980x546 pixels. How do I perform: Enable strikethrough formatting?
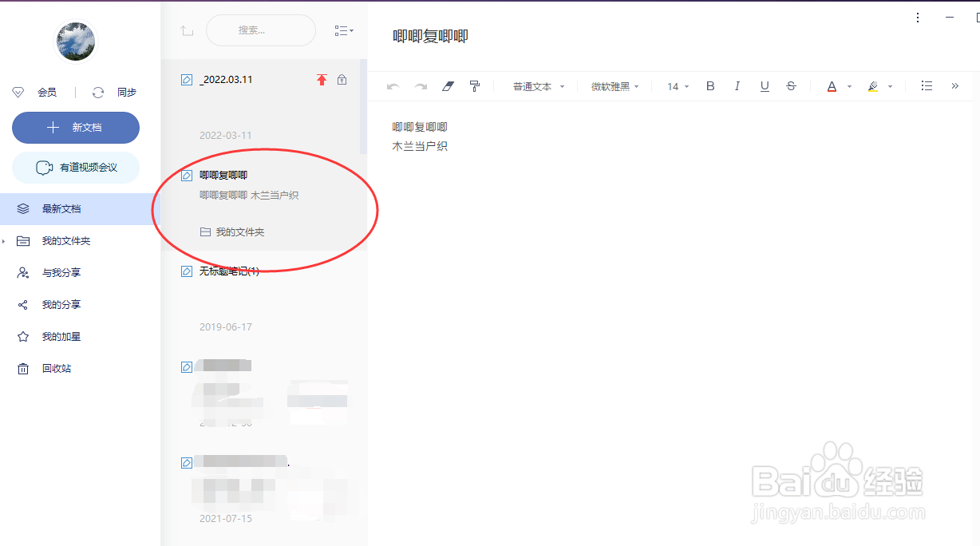click(791, 86)
